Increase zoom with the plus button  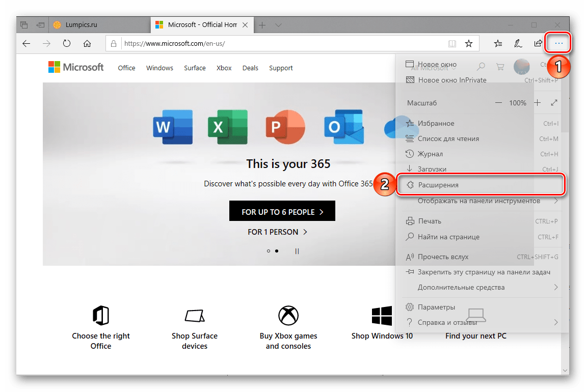coord(537,103)
